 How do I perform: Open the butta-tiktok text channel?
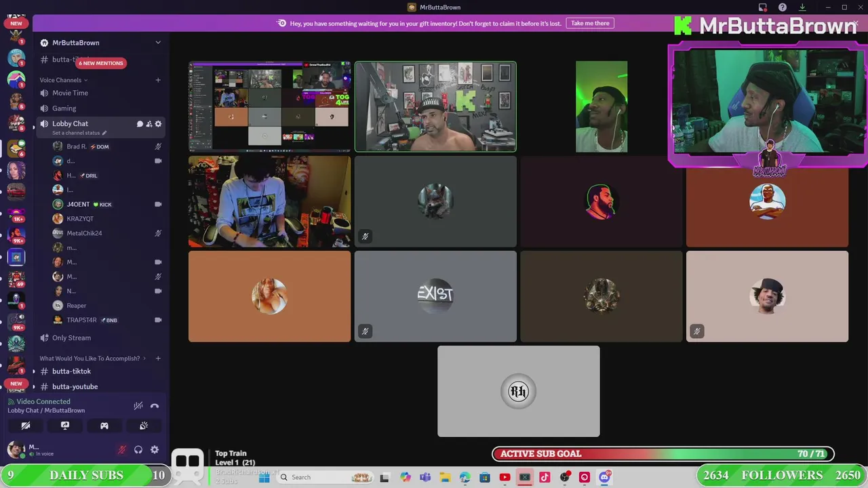click(100, 371)
